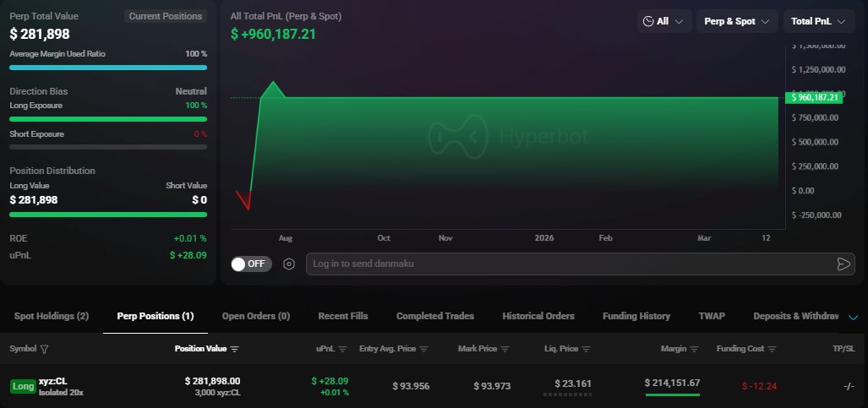The image size is (868, 408).
Task: Click the Symbol column filter icon
Action: (44, 349)
